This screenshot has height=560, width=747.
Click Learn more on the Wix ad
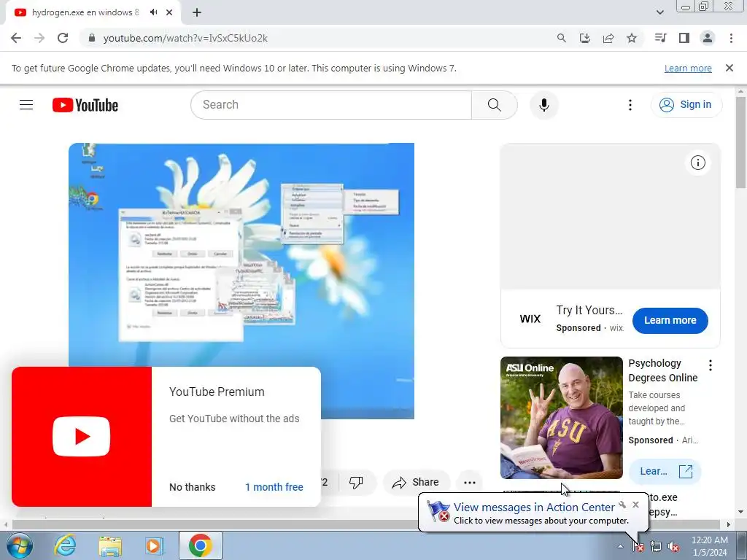(x=670, y=321)
